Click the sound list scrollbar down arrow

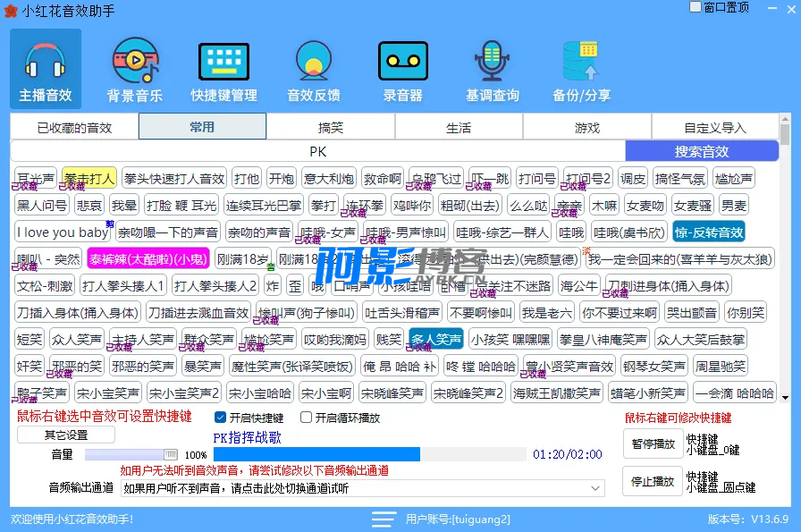tap(785, 397)
